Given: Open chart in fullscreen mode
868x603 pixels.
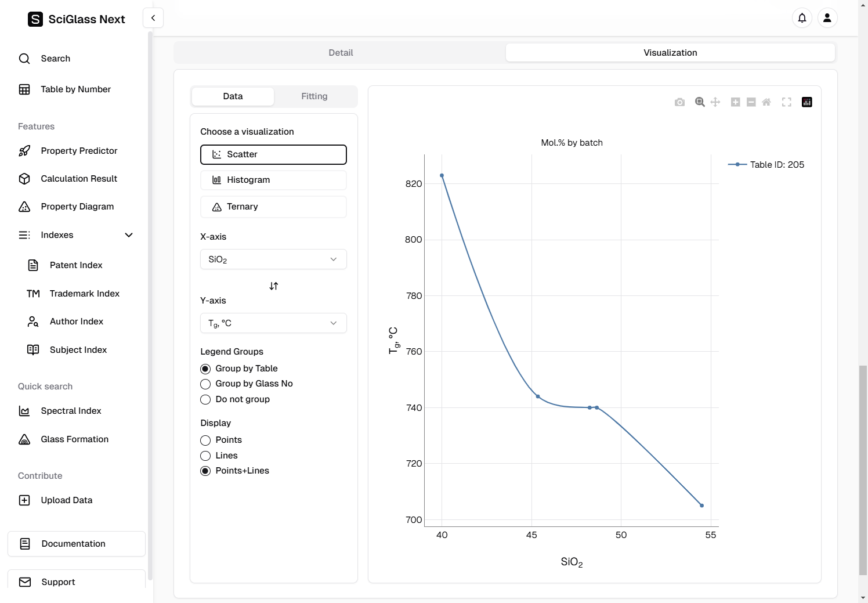Looking at the screenshot, I should click(787, 102).
